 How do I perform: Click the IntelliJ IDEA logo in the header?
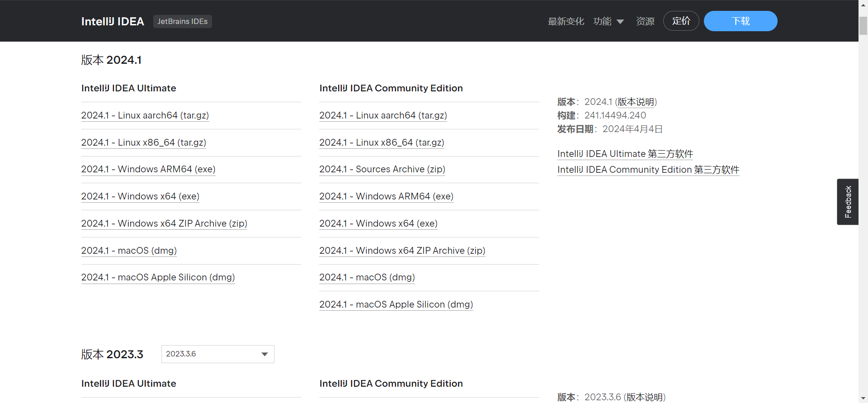[113, 21]
